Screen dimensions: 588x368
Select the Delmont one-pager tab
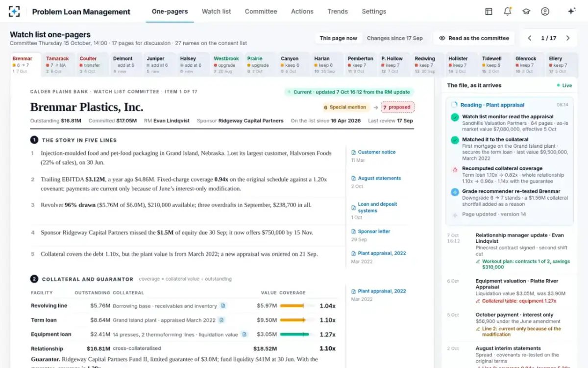coord(126,65)
